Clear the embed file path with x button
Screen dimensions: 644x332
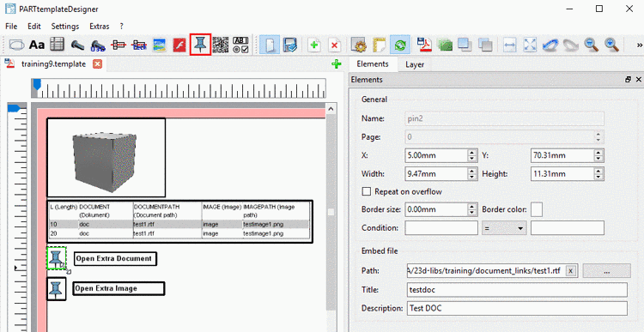click(571, 271)
